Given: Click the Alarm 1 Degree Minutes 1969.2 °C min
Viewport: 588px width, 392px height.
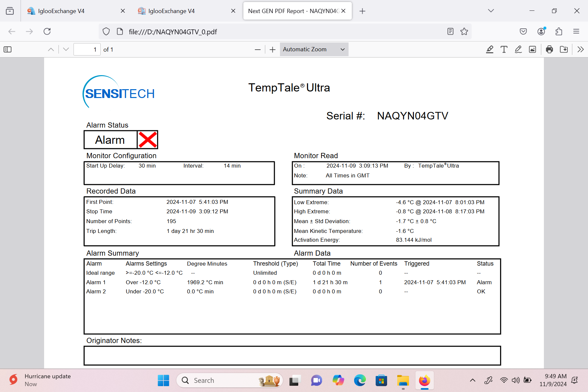Looking at the screenshot, I should point(205,282).
